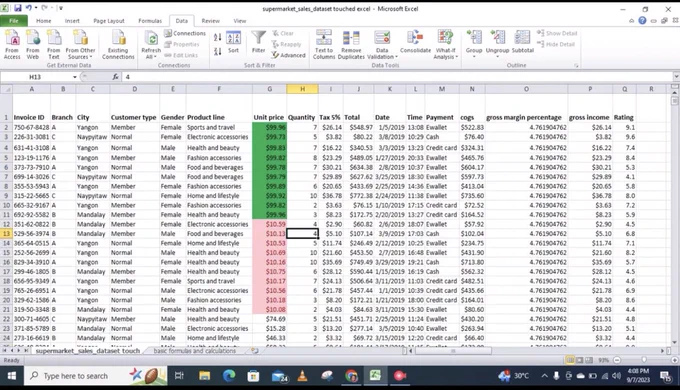Open Windows Start menu
This screenshot has height=390, width=680.
pyautogui.click(x=12, y=376)
